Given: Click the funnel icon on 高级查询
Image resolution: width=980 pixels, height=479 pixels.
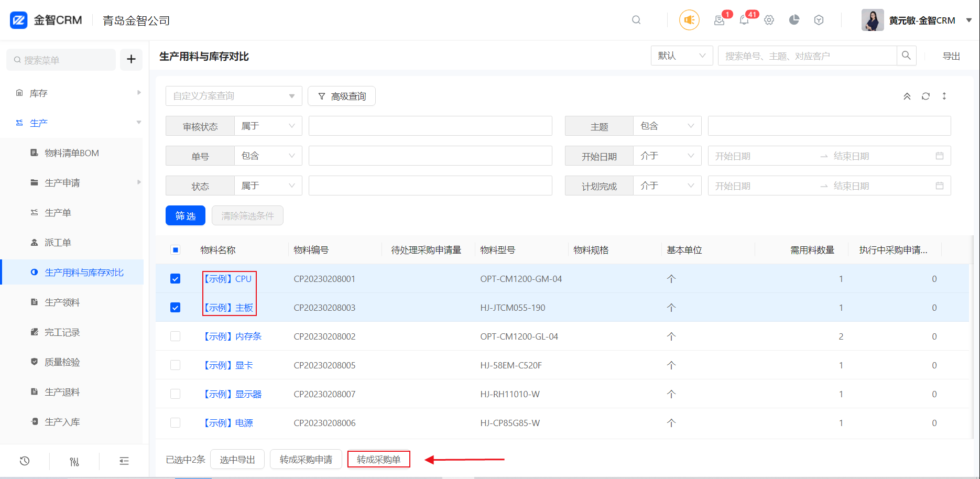Looking at the screenshot, I should pos(322,96).
